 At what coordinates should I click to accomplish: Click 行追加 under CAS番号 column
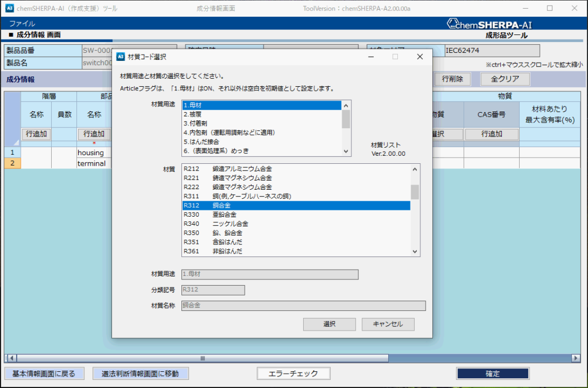[x=492, y=134]
